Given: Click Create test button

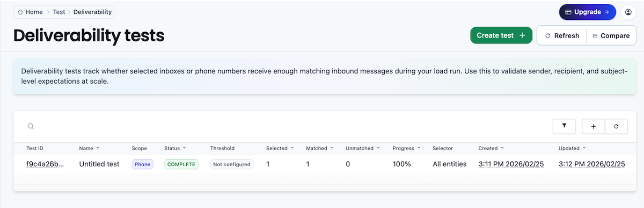Looking at the screenshot, I should coord(501,35).
